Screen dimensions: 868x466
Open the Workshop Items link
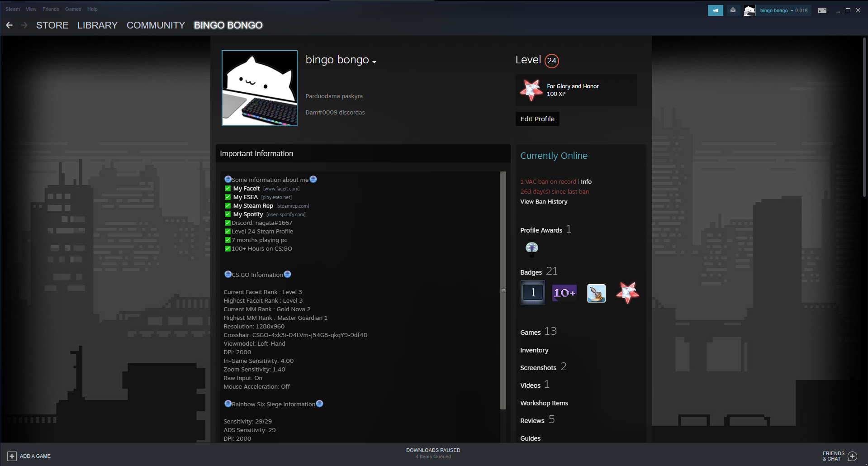coord(544,403)
